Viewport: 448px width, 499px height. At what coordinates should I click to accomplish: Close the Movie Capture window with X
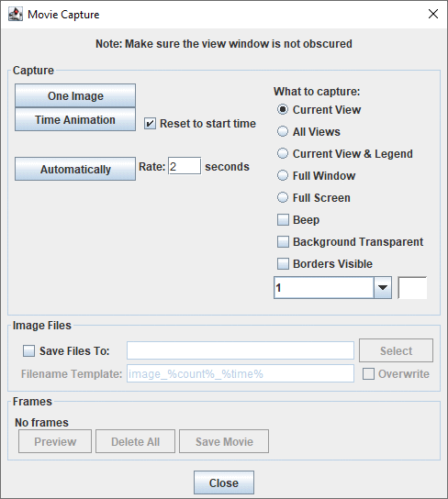point(433,14)
